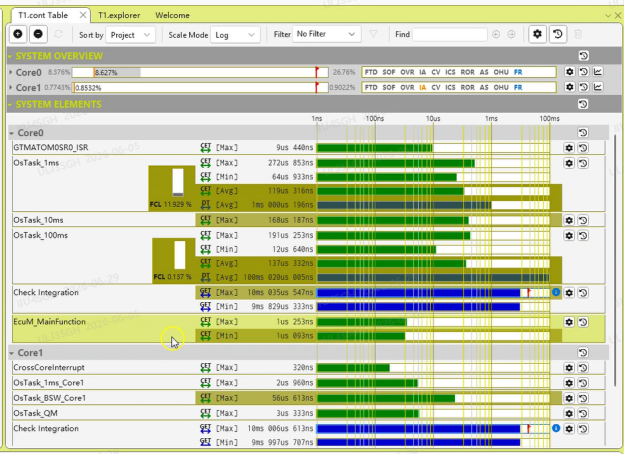624x454 pixels.
Task: Click the toolbar reset history icon
Action: click(558, 34)
